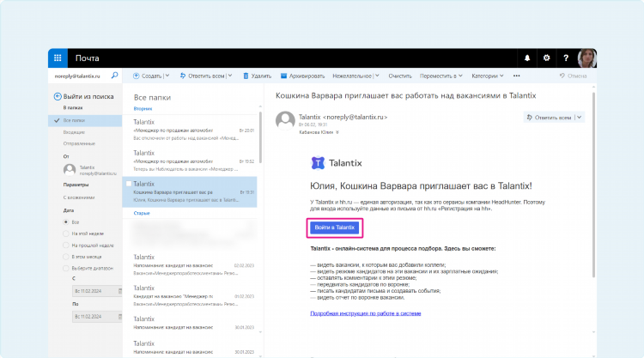Enable the С вложениями filter
This screenshot has width=644, height=358.
click(x=79, y=197)
